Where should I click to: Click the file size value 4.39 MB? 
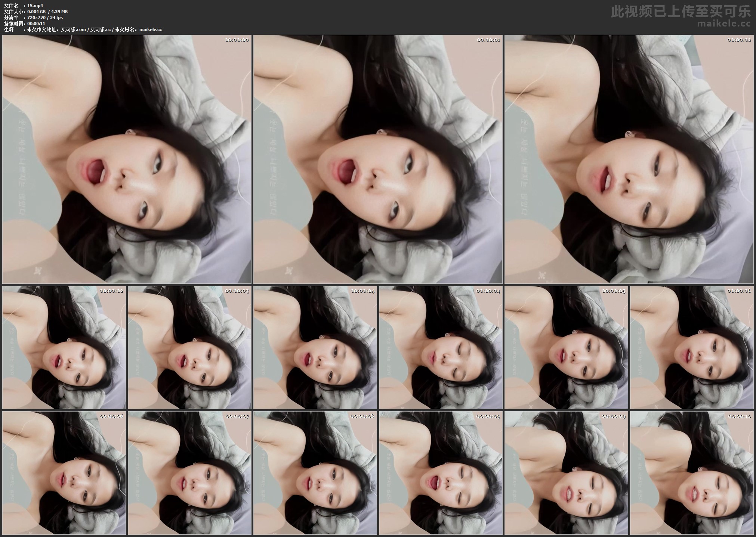coord(59,12)
